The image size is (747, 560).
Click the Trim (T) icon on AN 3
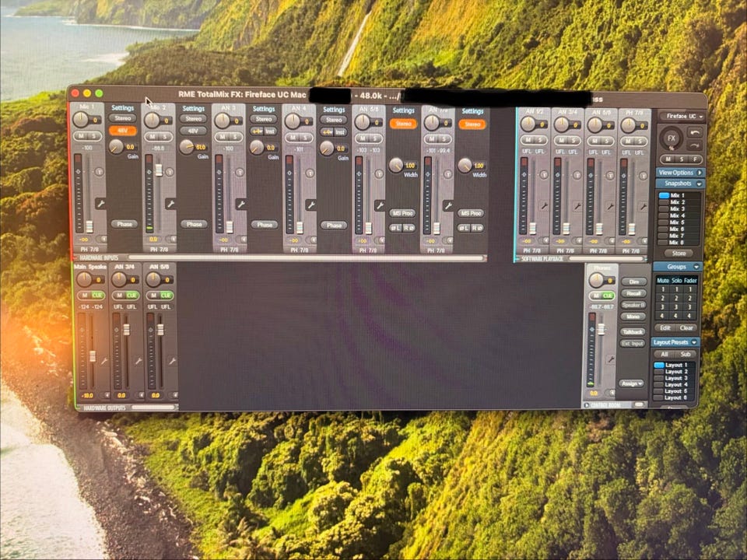click(240, 173)
